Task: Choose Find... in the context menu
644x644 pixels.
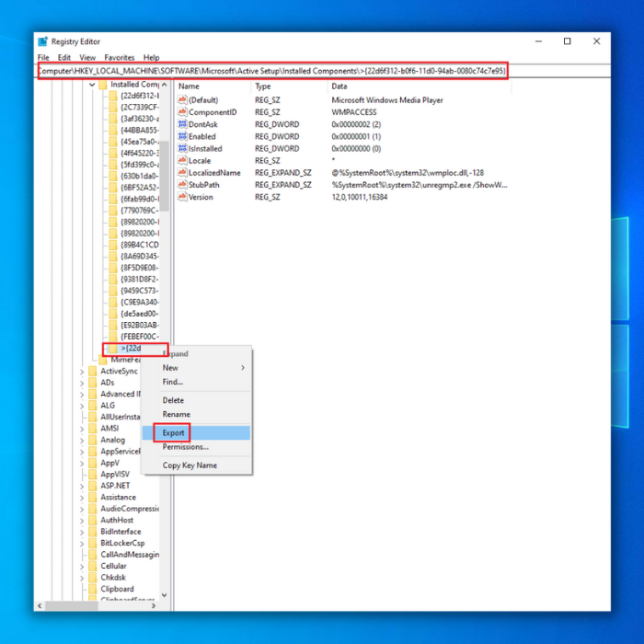Action: 196,382
